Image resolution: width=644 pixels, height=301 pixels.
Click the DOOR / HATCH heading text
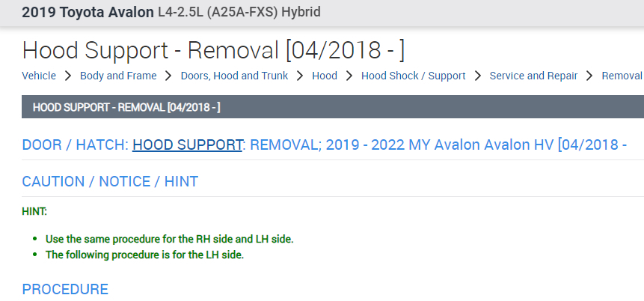[75, 145]
